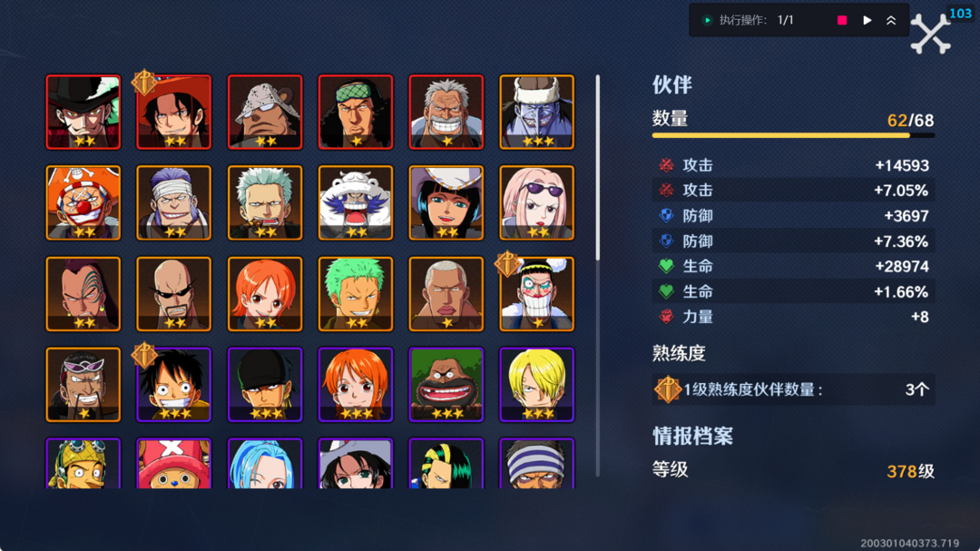Choose the green-haired swordsman in the orange frame
This screenshot has height=551, width=980.
coord(356,294)
